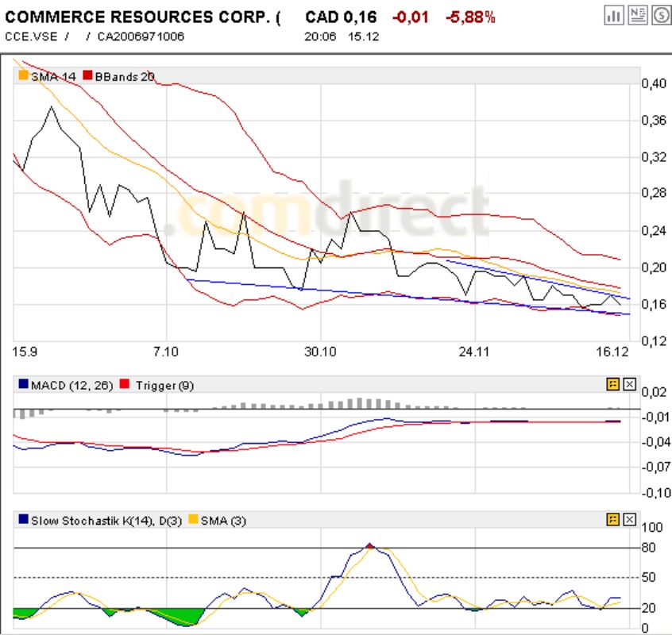Click the 16.12 date axis label
This screenshot has height=635, width=672.
(x=614, y=349)
